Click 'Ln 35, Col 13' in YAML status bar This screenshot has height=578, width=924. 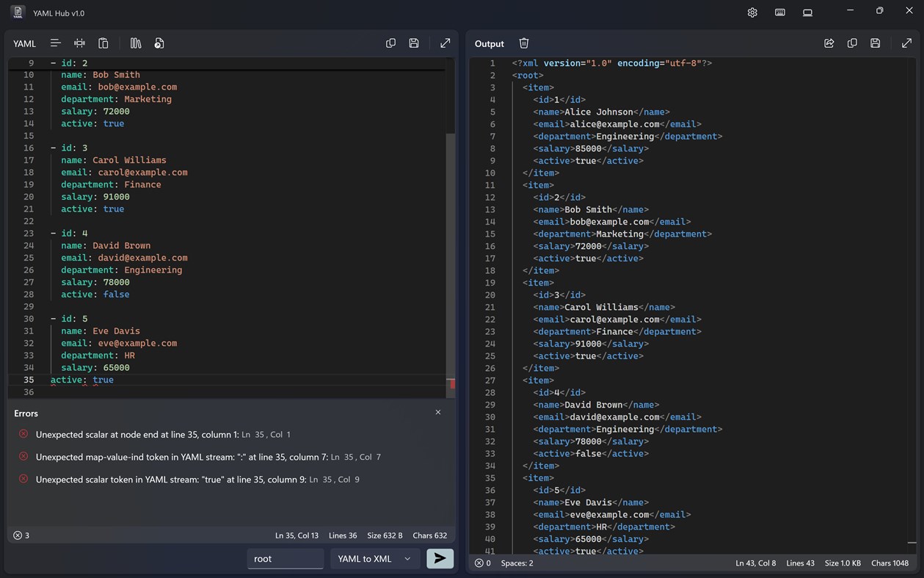pos(297,535)
